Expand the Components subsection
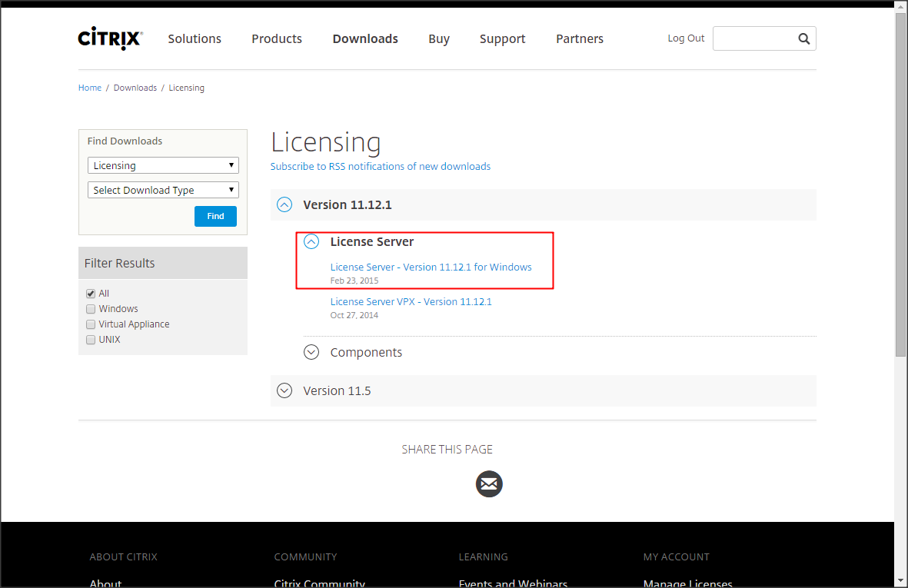The width and height of the screenshot is (908, 588). pyautogui.click(x=311, y=353)
